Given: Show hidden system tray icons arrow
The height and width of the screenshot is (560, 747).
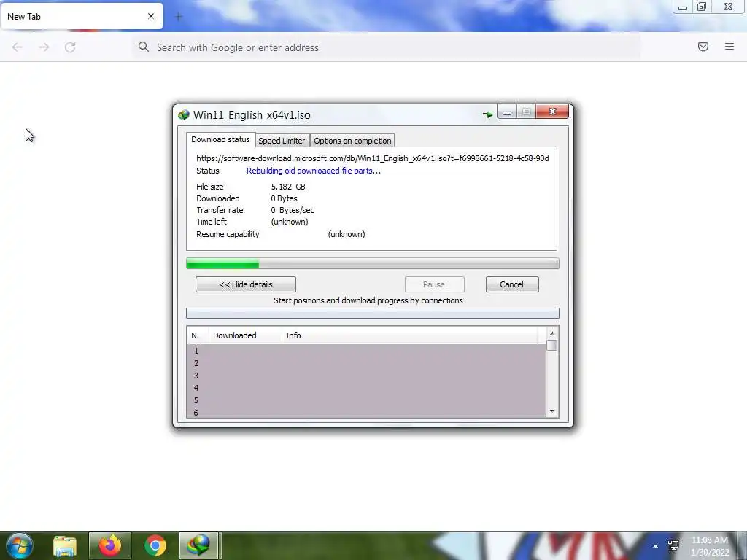Looking at the screenshot, I should tap(656, 546).
